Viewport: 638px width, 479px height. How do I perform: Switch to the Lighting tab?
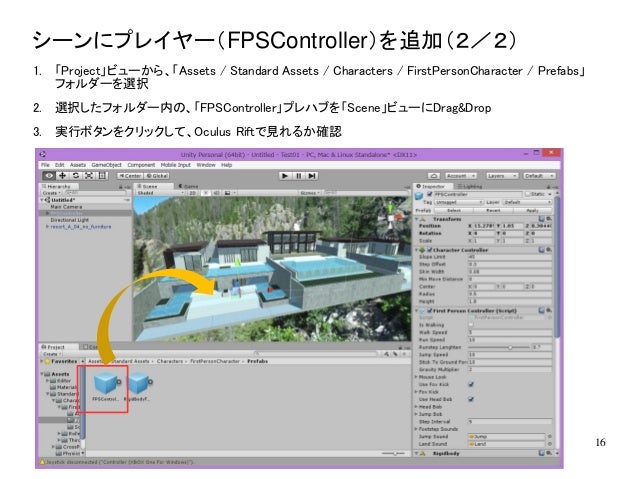tap(469, 186)
